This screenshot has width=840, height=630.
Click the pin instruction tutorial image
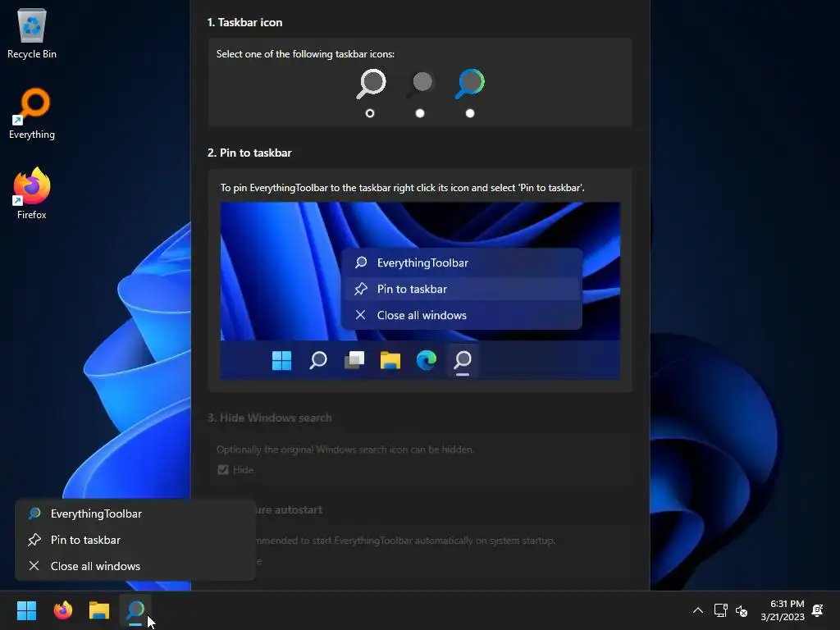[420, 291]
